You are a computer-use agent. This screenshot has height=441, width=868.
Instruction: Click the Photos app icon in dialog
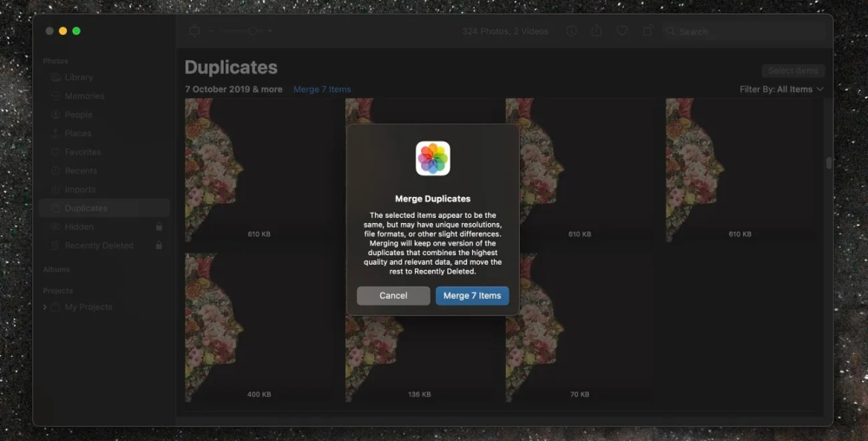point(432,159)
